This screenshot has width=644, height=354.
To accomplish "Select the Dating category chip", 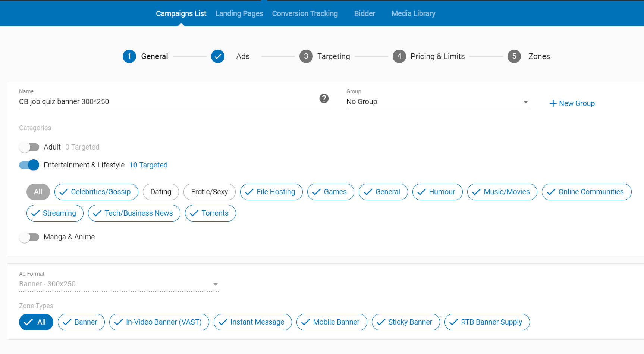I will pos(161,192).
